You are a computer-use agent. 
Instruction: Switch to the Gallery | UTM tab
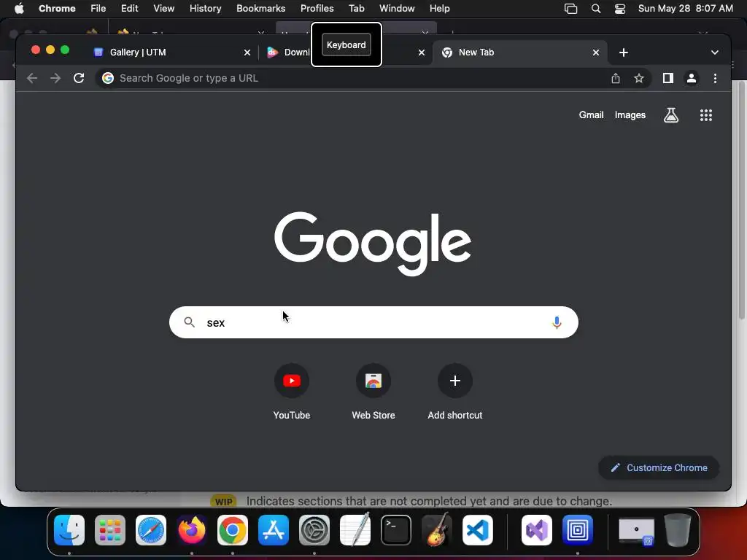171,52
